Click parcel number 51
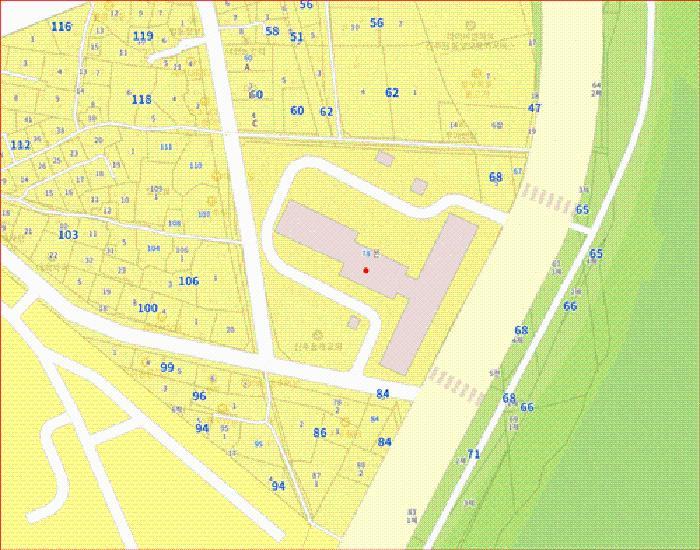Image resolution: width=700 pixels, height=550 pixels. (296, 37)
